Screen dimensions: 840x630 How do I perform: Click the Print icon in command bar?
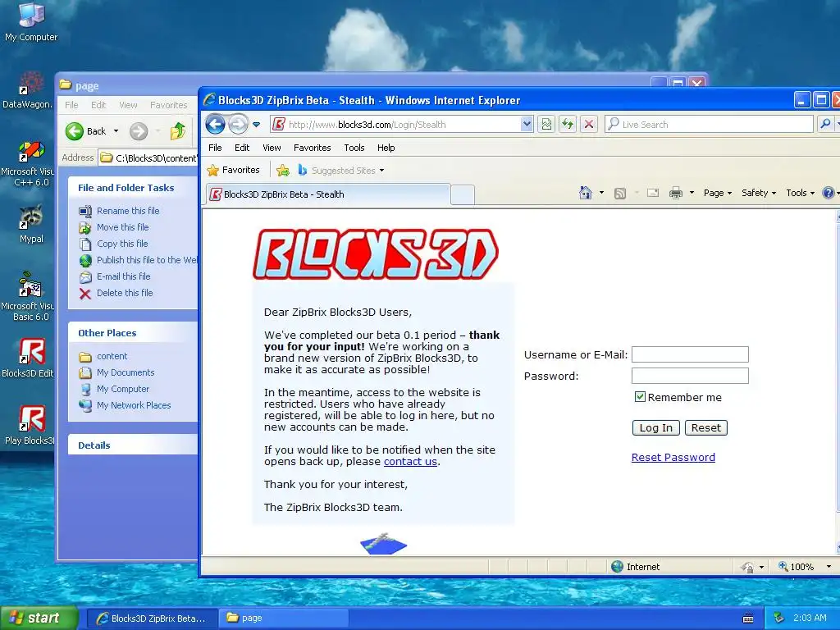tap(676, 193)
